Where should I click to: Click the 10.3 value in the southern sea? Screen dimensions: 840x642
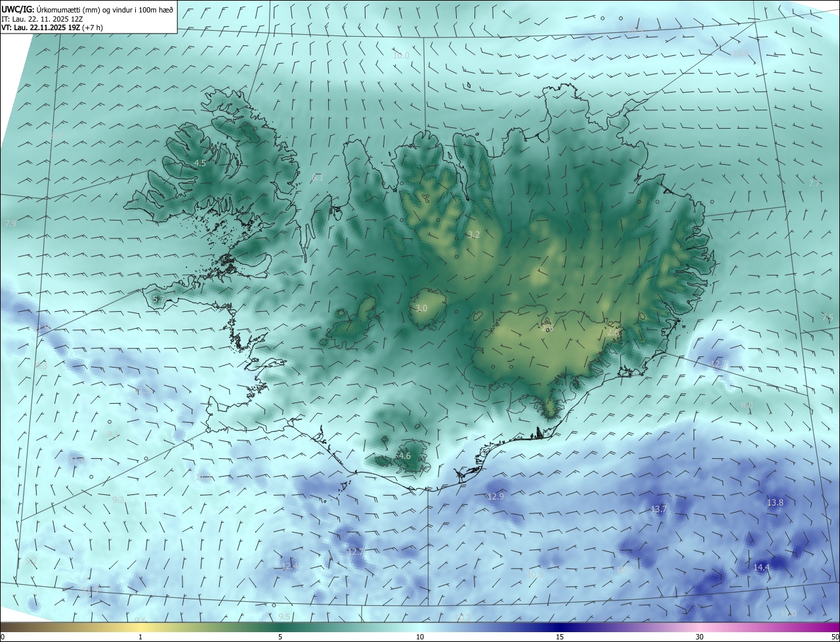[x=535, y=574]
